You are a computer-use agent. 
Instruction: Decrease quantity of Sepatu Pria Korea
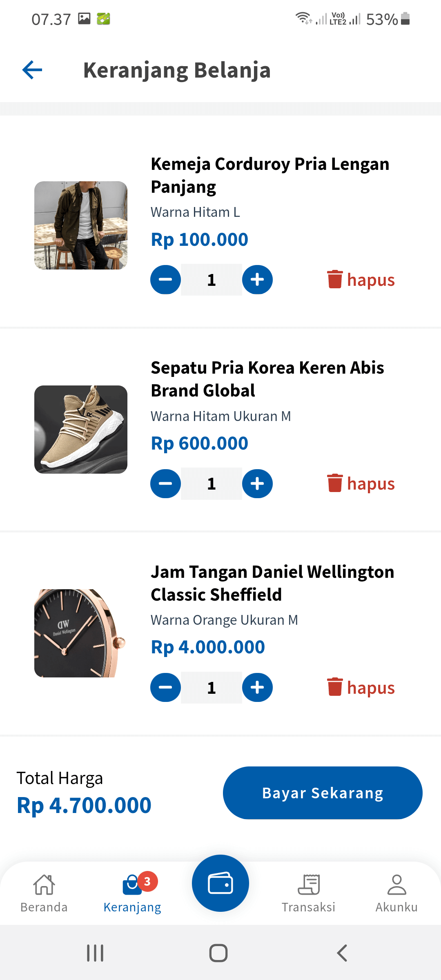[x=165, y=483]
